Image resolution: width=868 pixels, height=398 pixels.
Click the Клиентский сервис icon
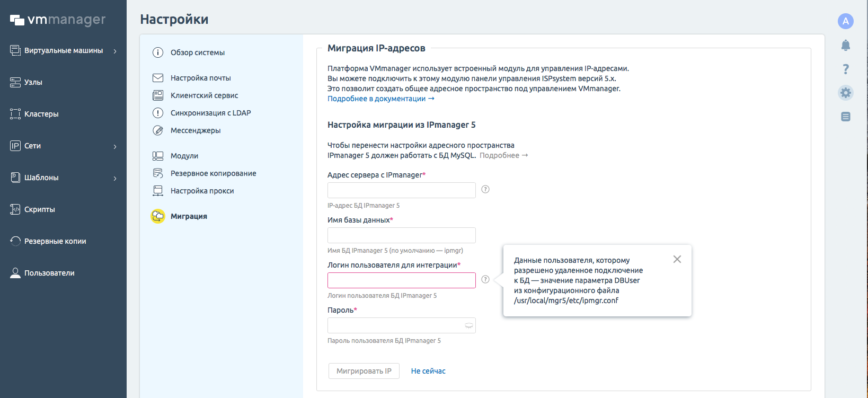158,95
